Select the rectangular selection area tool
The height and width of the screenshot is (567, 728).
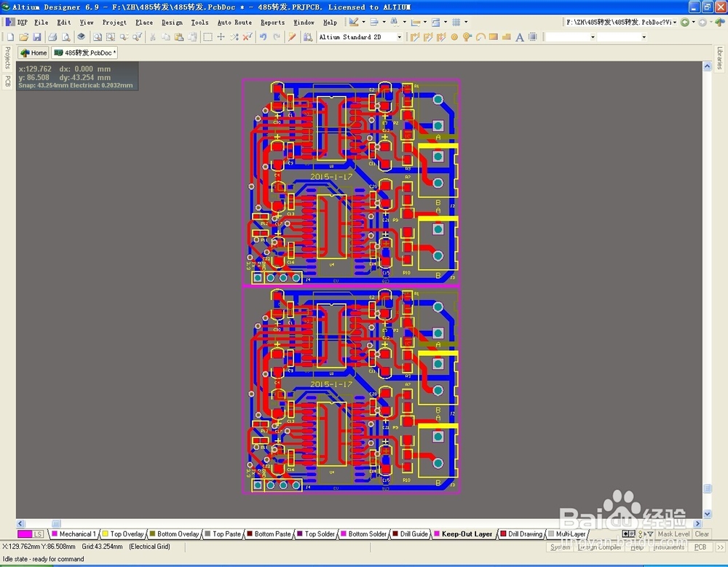coord(208,36)
